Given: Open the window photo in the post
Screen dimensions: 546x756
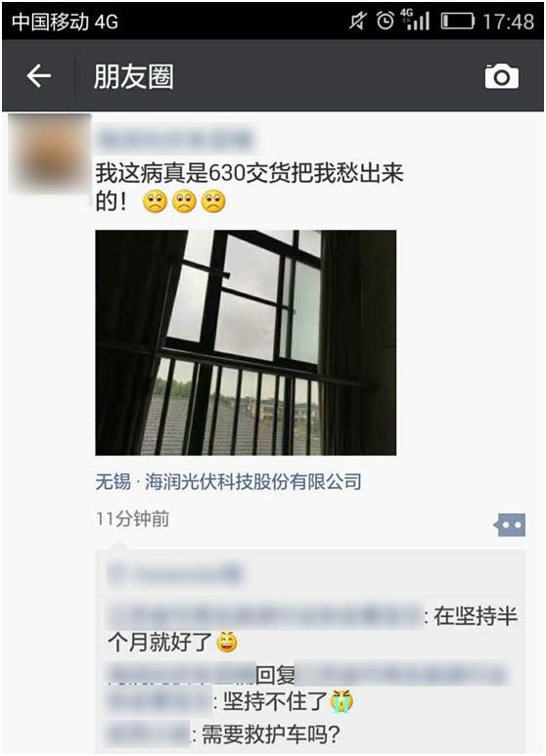Looking at the screenshot, I should coord(246,343).
